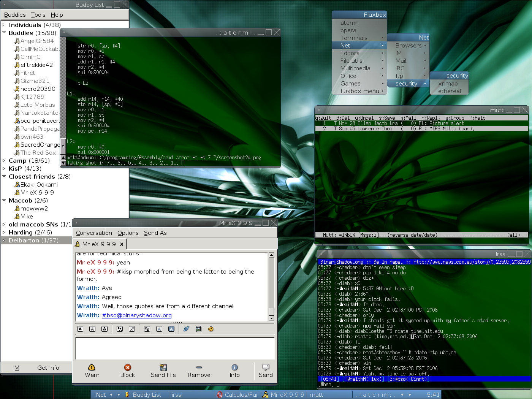Expand the Individuals buddy group
The image size is (532, 399).
[4, 25]
